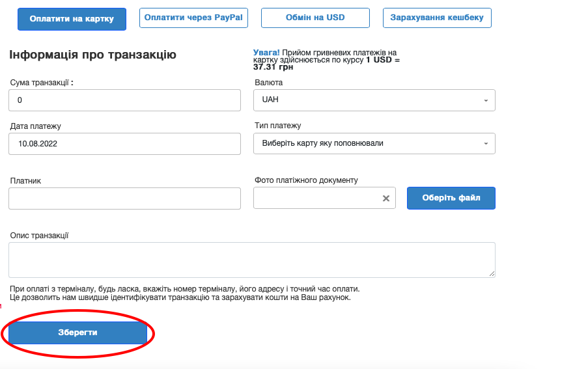The image size is (588, 369).
Task: Select the 'Оплатити на картку' tab
Action: tap(72, 19)
